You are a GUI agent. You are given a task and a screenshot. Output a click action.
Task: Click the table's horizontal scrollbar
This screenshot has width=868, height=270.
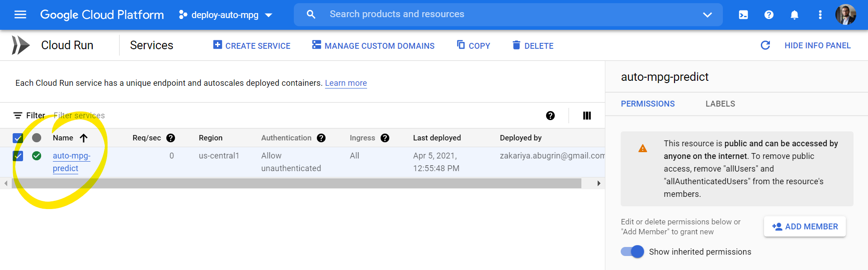point(297,183)
